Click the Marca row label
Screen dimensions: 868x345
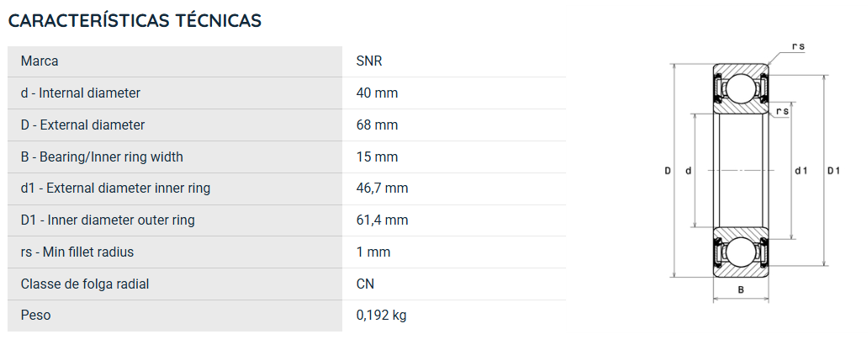coord(40,61)
